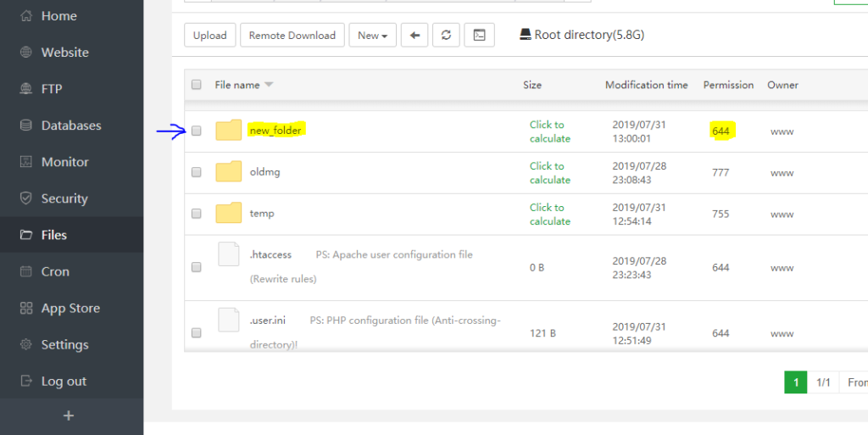Log out from the panel

71,382
